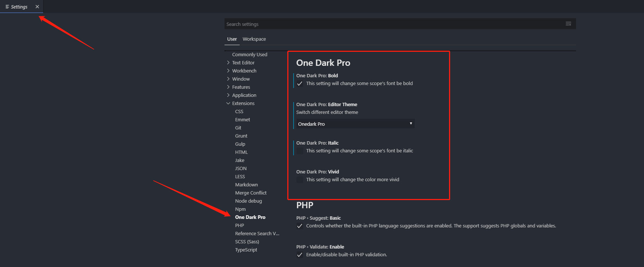Open Merge Conflict extension settings

click(x=251, y=193)
